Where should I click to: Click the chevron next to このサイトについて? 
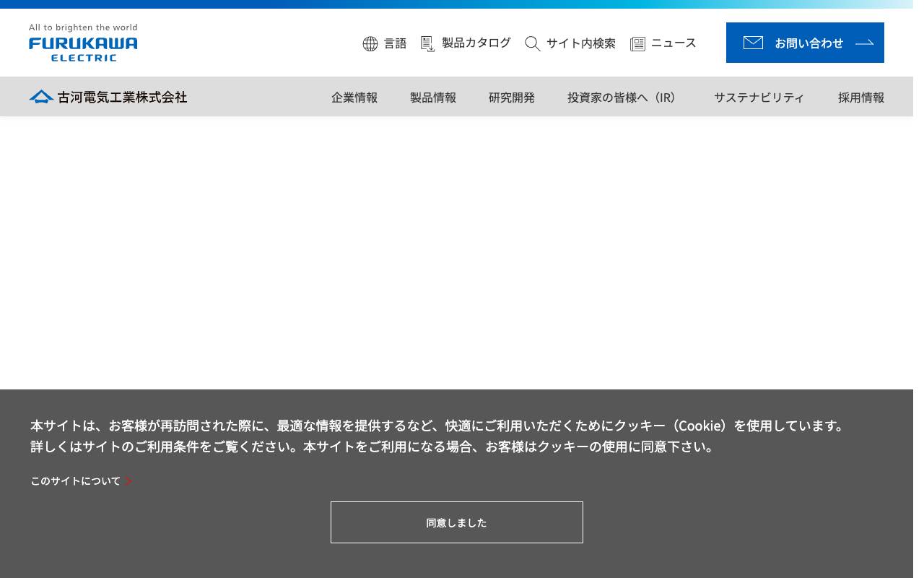128,480
